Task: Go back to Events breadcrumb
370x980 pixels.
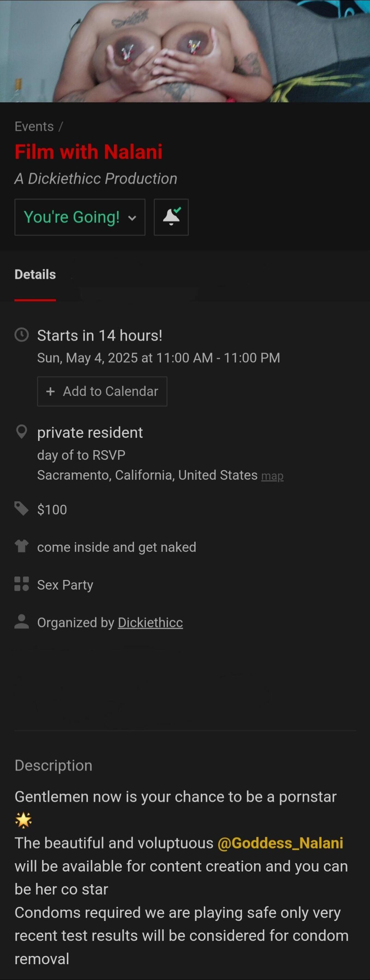Action: coord(34,126)
